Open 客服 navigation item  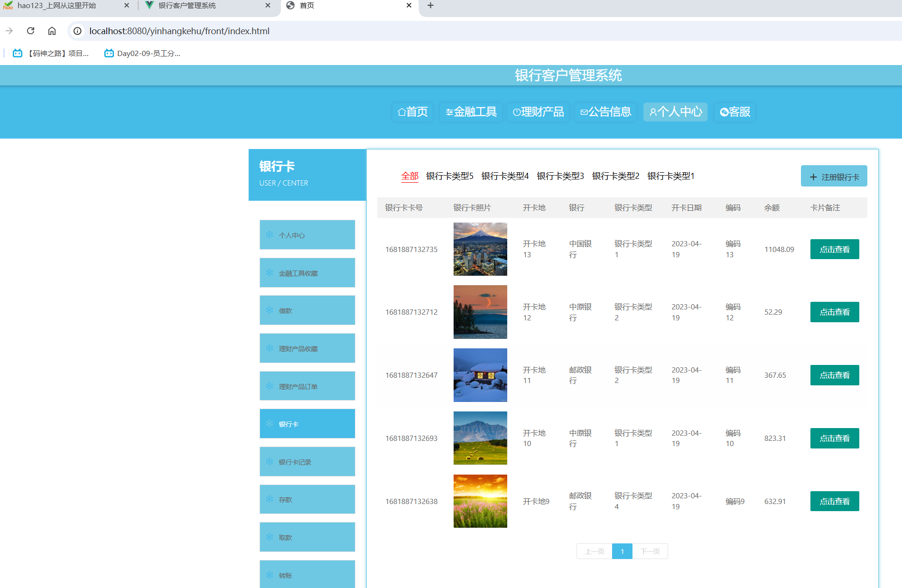click(735, 112)
